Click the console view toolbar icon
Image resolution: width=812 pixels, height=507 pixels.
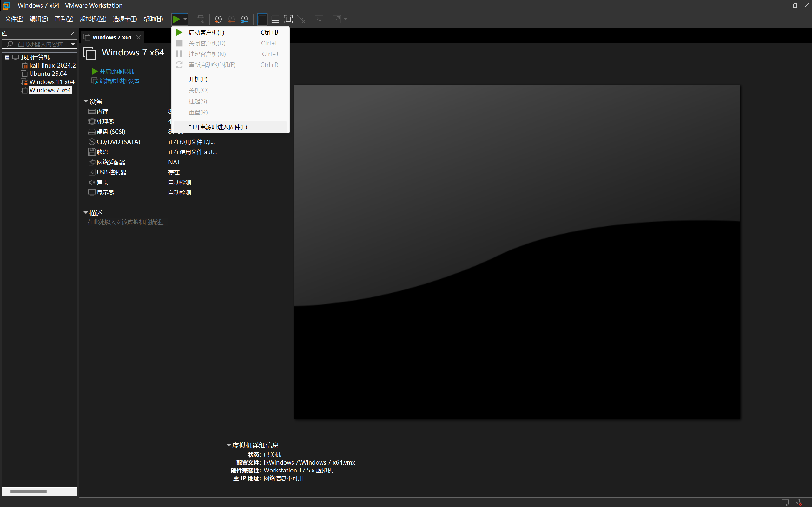319,19
